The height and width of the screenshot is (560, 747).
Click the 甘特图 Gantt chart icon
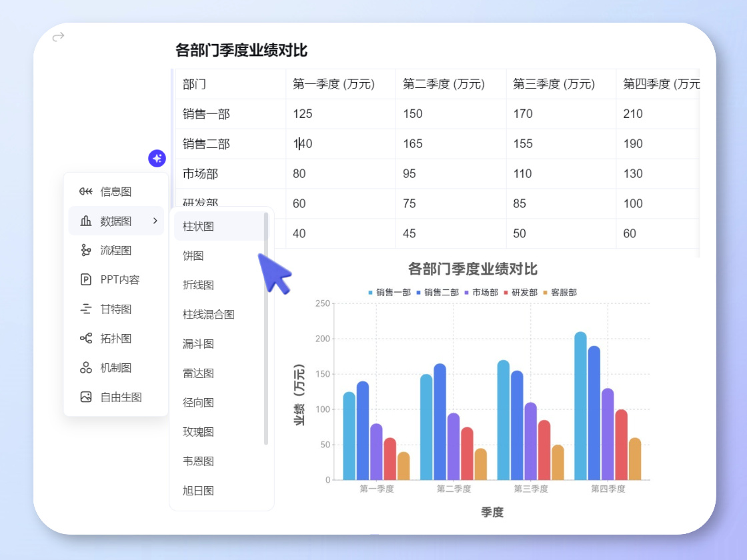pyautogui.click(x=85, y=309)
